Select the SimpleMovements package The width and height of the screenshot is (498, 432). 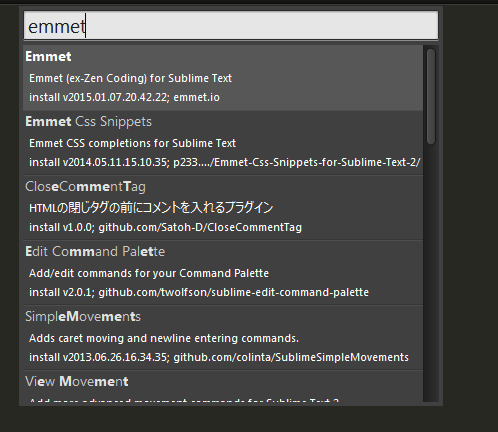point(223,338)
